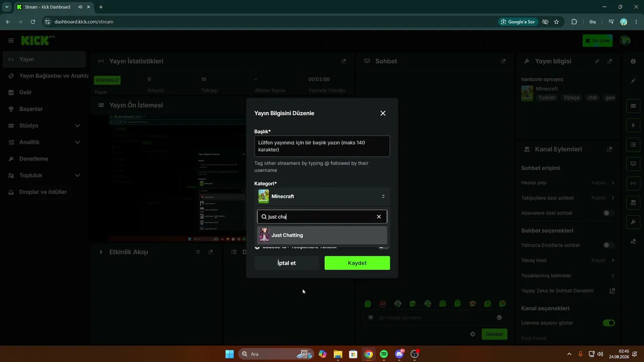Go to the Gelir section
This screenshot has width=644, height=362.
click(44, 93)
